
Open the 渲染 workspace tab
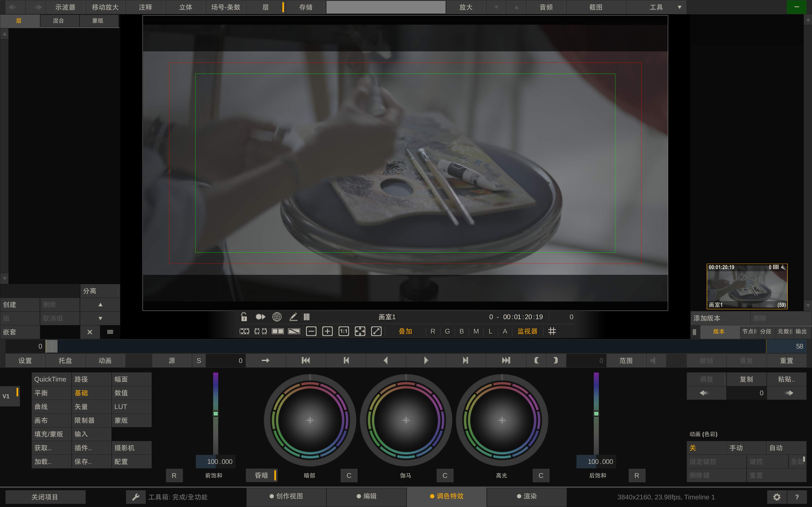pos(527,496)
